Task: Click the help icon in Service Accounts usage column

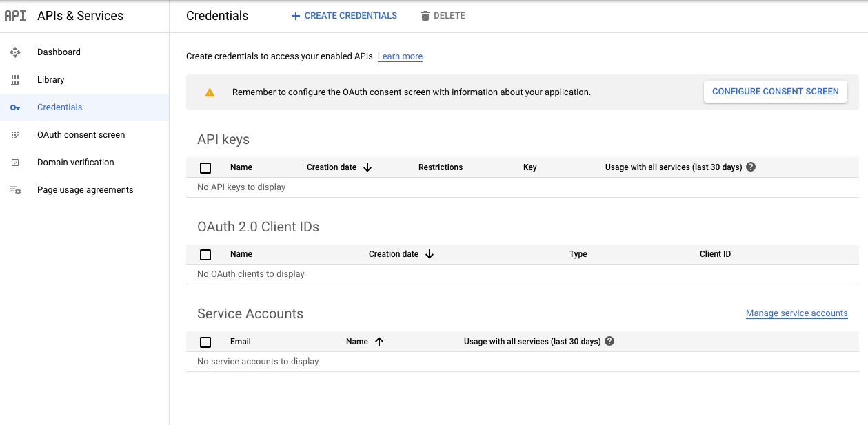Action: click(x=609, y=341)
